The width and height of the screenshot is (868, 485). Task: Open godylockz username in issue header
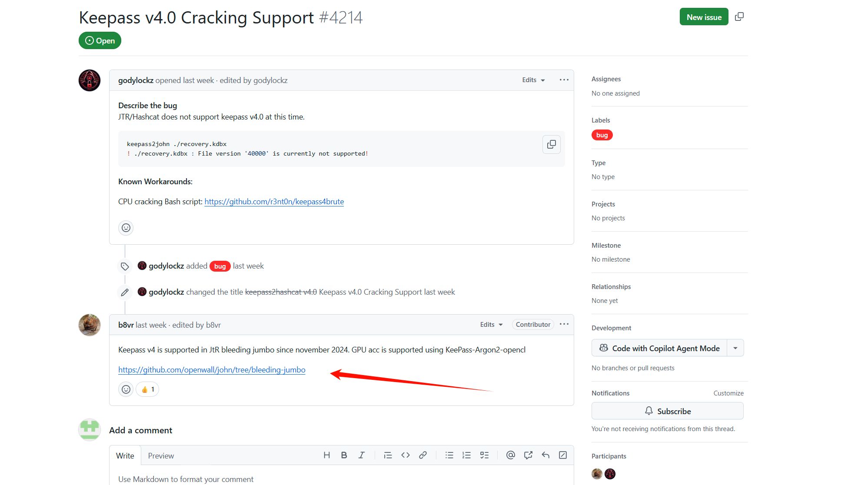point(136,80)
